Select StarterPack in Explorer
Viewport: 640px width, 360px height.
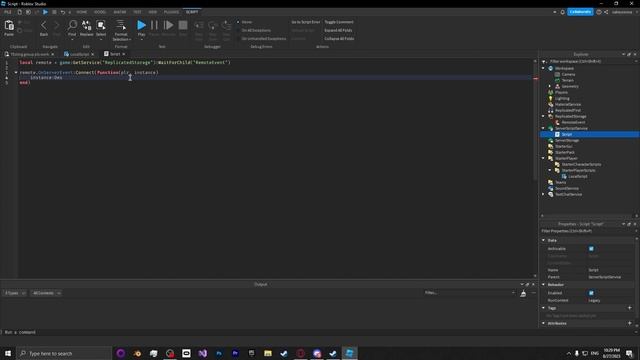coord(565,152)
